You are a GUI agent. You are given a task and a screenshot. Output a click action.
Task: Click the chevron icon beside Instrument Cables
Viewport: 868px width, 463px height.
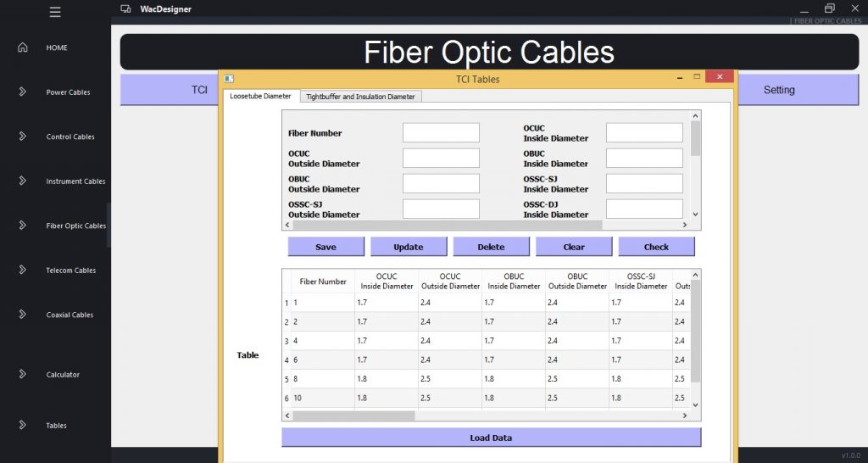[23, 181]
